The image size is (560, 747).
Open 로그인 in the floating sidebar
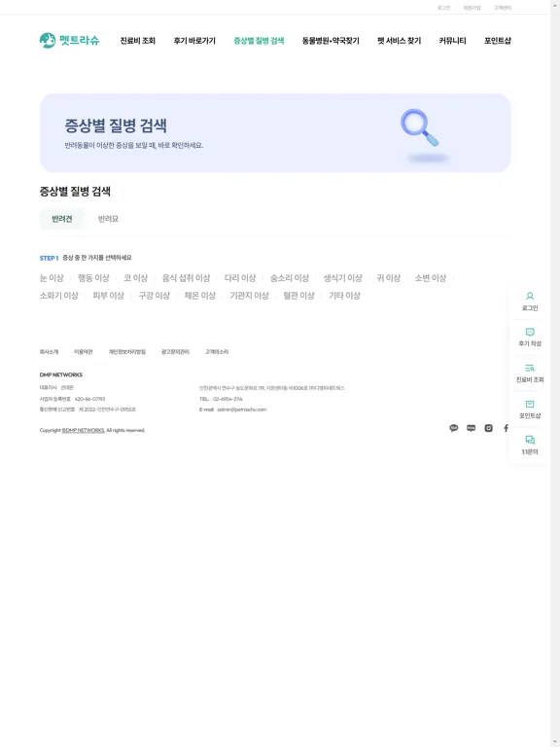pos(530,302)
